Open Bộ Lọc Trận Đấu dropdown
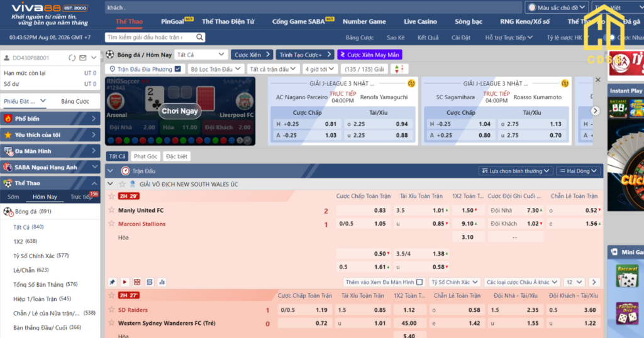The image size is (644, 338). click(x=216, y=69)
